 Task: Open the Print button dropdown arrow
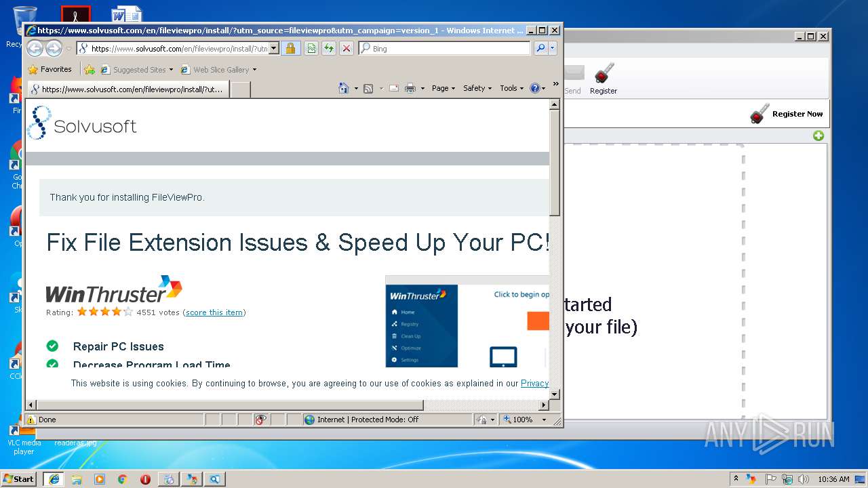(x=422, y=88)
